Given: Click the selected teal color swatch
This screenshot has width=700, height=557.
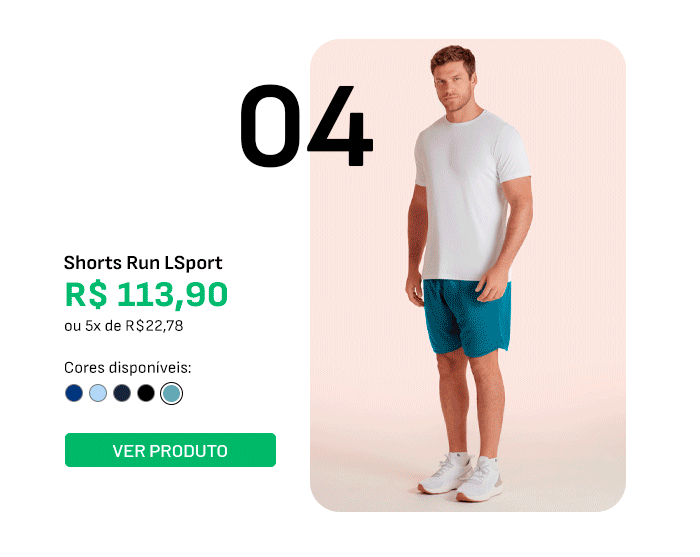Looking at the screenshot, I should (x=171, y=394).
